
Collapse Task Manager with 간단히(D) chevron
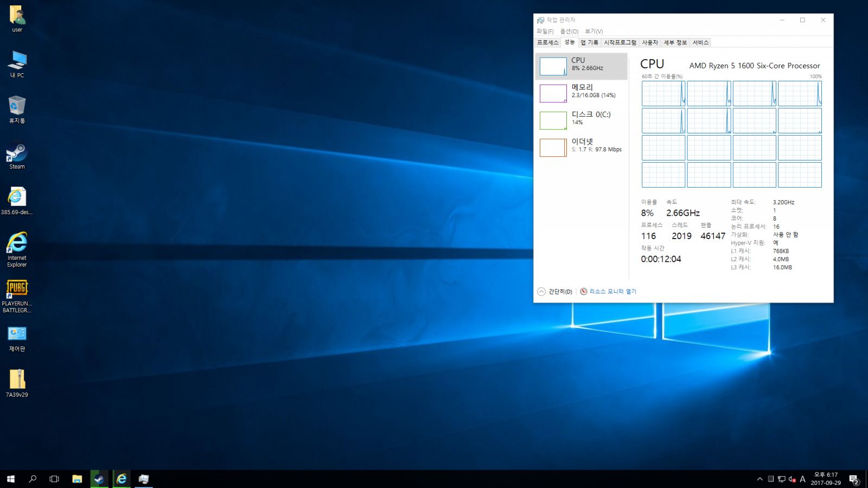click(x=541, y=292)
